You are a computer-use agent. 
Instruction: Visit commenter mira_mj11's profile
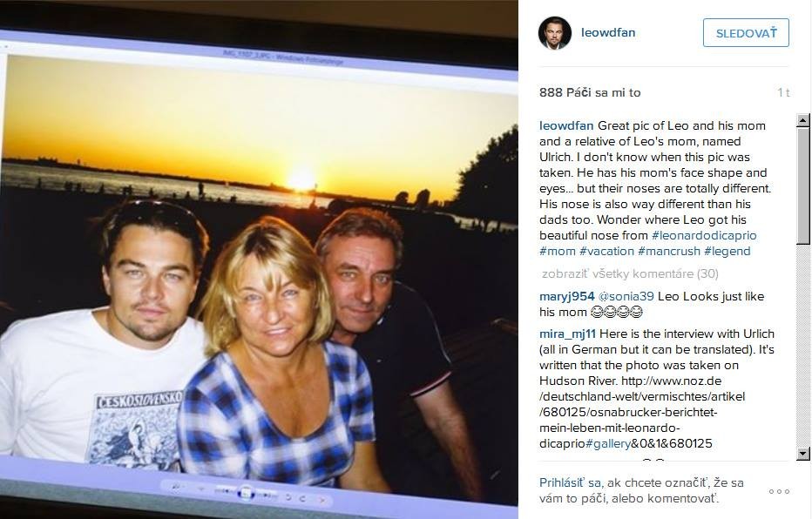click(x=567, y=334)
